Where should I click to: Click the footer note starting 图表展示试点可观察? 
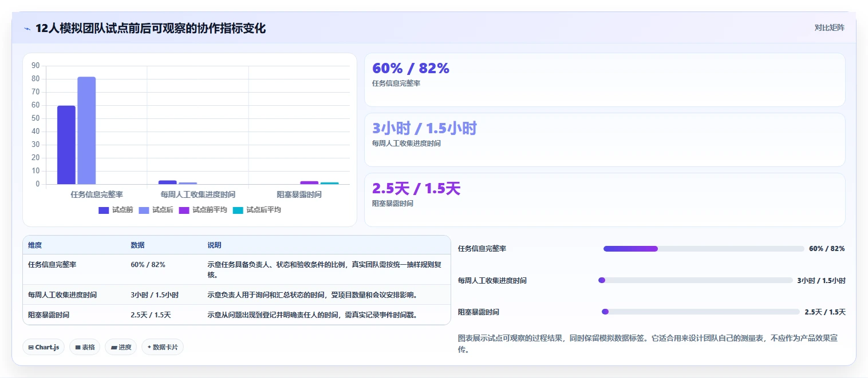coord(648,344)
